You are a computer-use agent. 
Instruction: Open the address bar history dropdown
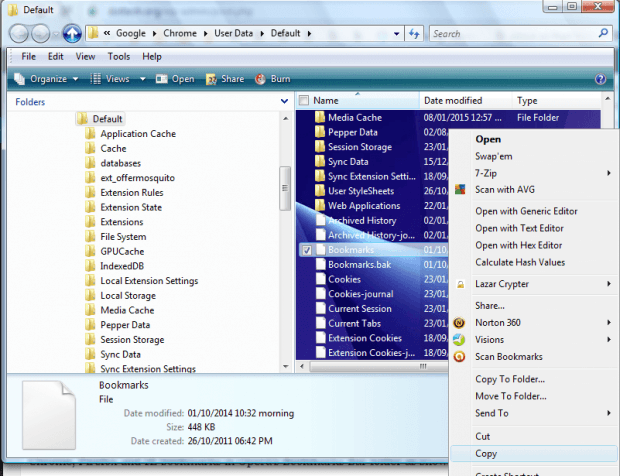tap(396, 34)
